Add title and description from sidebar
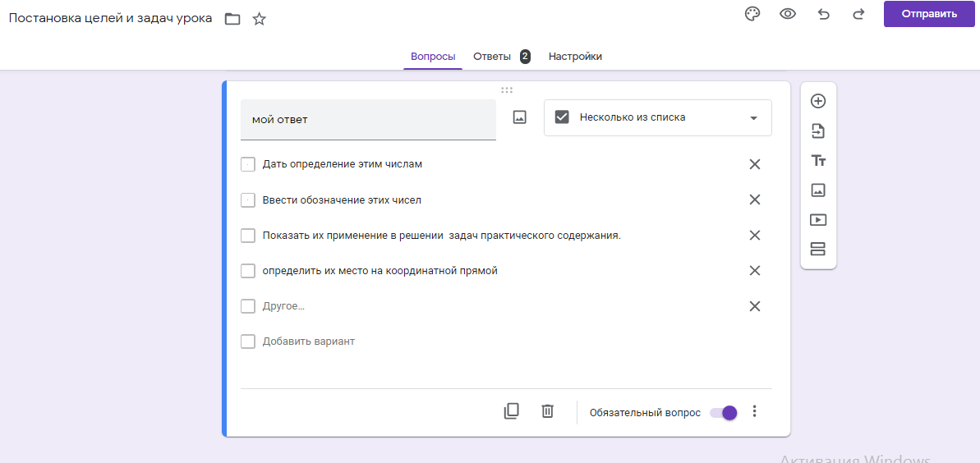This screenshot has width=980, height=463. click(818, 161)
